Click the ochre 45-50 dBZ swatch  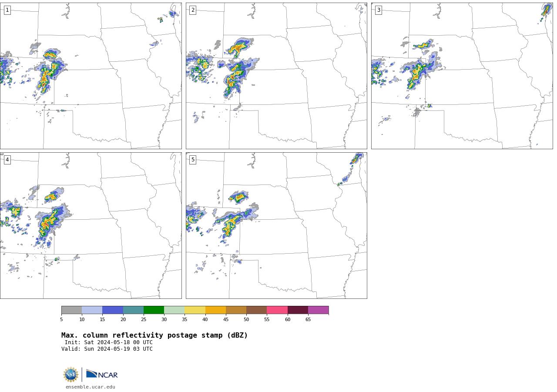pyautogui.click(x=236, y=310)
